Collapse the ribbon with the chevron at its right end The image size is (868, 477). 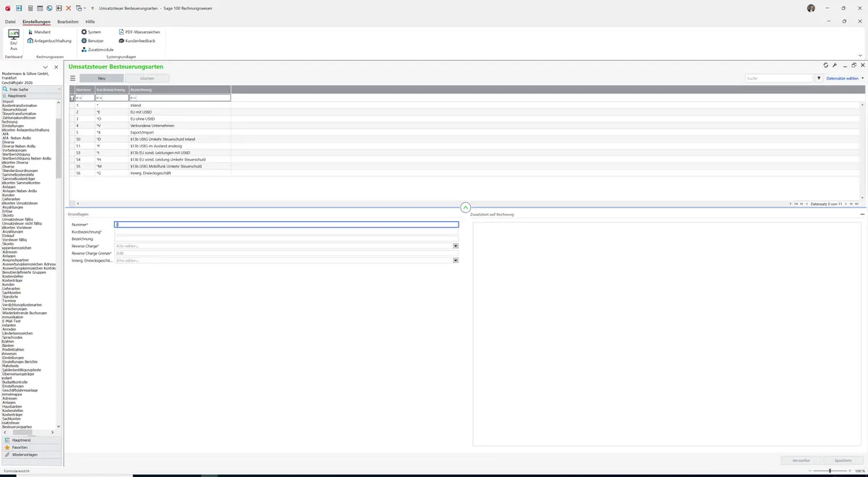tap(860, 56)
